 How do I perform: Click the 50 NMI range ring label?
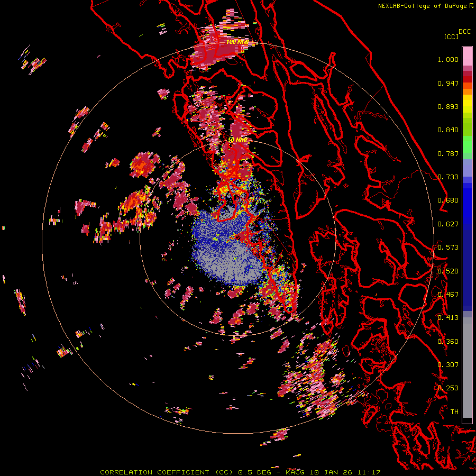pyautogui.click(x=239, y=140)
